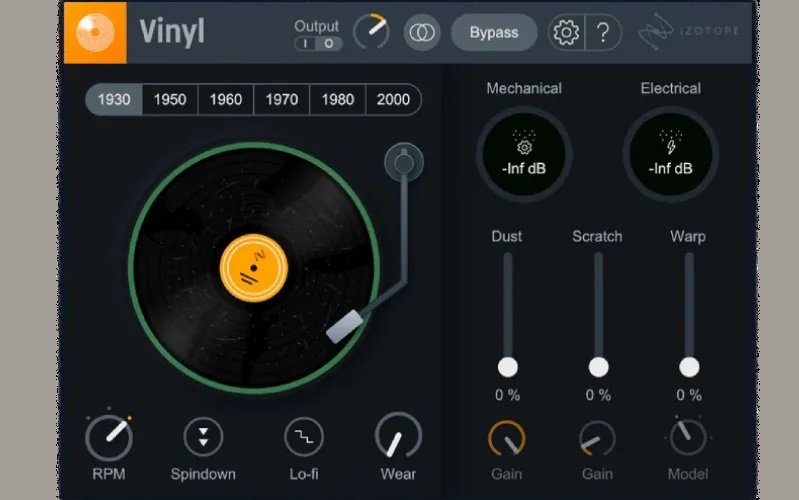Image resolution: width=799 pixels, height=500 pixels.
Task: Open help with the question mark icon
Action: 603,33
